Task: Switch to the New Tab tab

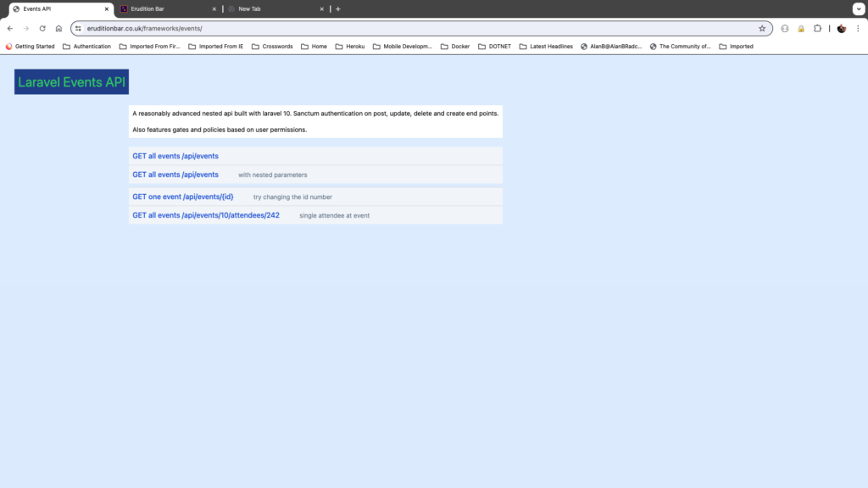Action: (x=275, y=8)
